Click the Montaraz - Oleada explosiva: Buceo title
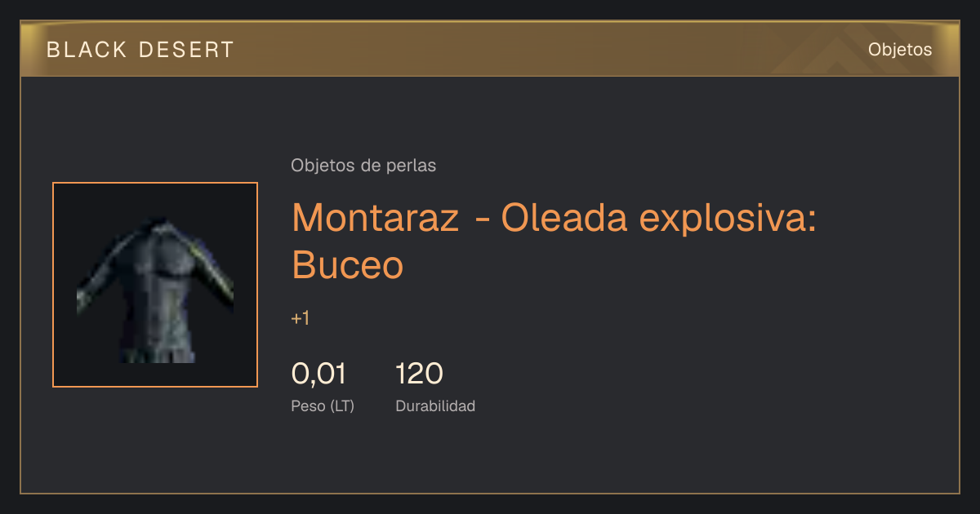980x514 pixels. [554, 241]
